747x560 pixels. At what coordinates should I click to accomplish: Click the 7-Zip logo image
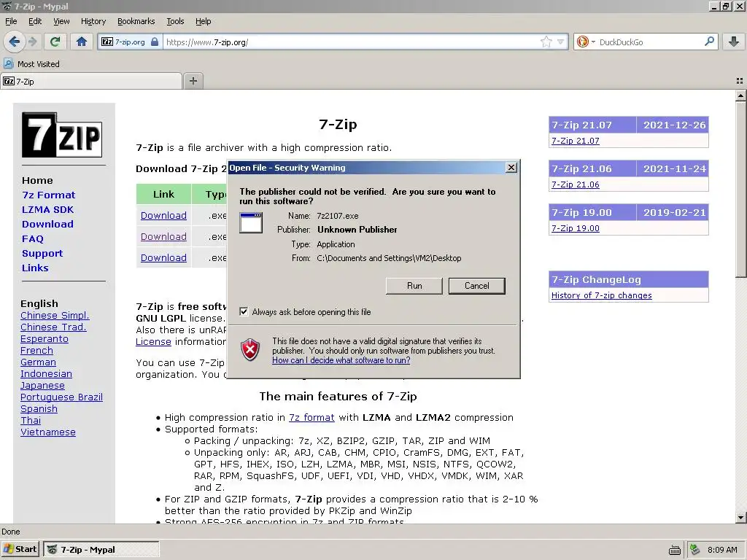point(62,135)
